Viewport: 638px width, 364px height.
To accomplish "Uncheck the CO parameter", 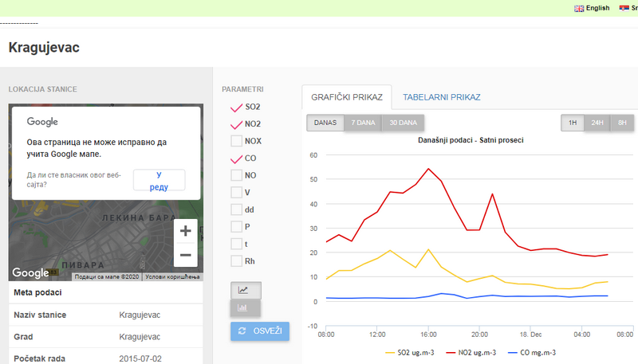I will click(x=236, y=159).
